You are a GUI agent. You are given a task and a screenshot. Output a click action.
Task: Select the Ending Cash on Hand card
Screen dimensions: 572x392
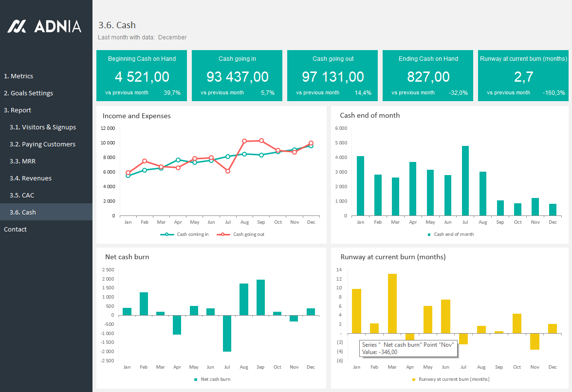pyautogui.click(x=428, y=76)
